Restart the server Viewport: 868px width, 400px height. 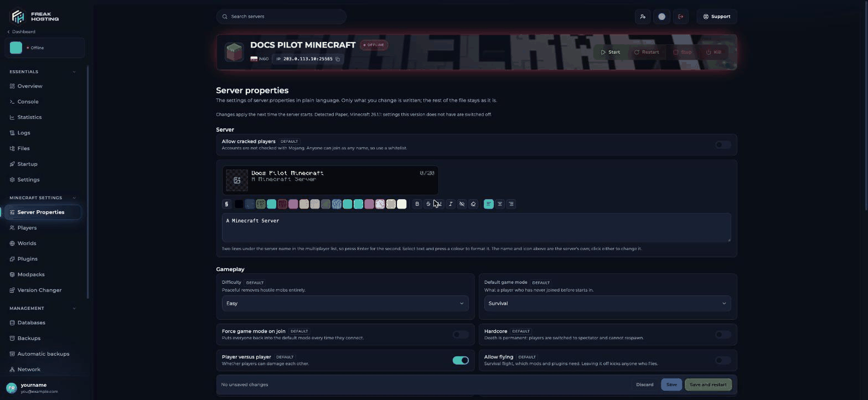pyautogui.click(x=647, y=52)
